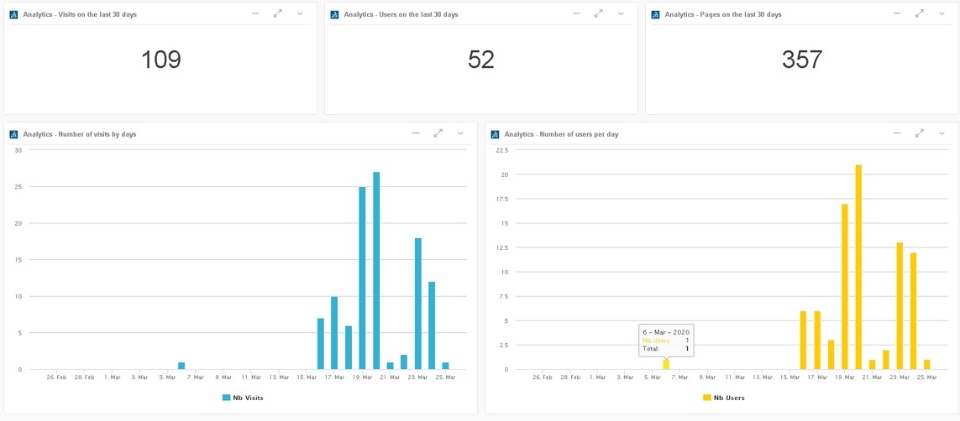The image size is (960, 421).
Task: Click the tallest blue bar in the visits chart
Action: (x=376, y=270)
